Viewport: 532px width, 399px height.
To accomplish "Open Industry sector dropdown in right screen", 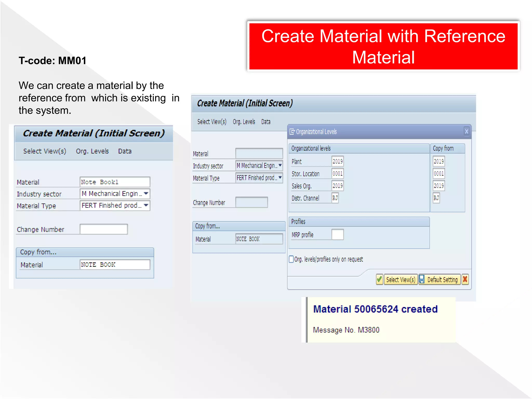I will point(280,165).
